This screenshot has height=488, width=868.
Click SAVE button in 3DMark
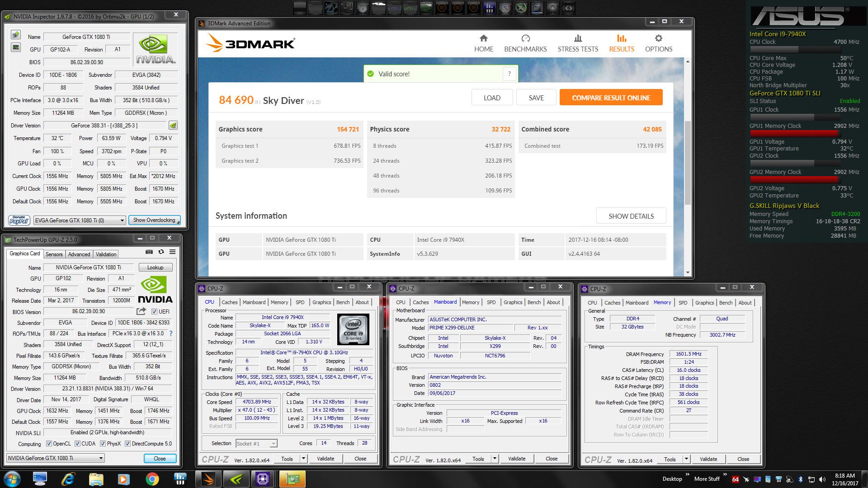pos(536,97)
